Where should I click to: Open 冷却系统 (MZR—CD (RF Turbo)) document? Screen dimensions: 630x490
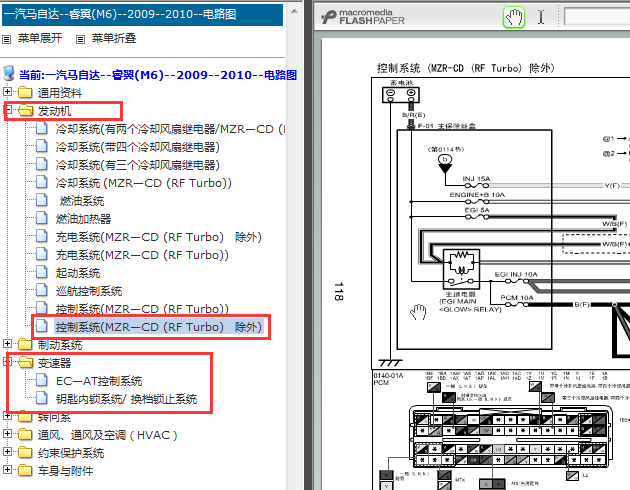(x=143, y=184)
